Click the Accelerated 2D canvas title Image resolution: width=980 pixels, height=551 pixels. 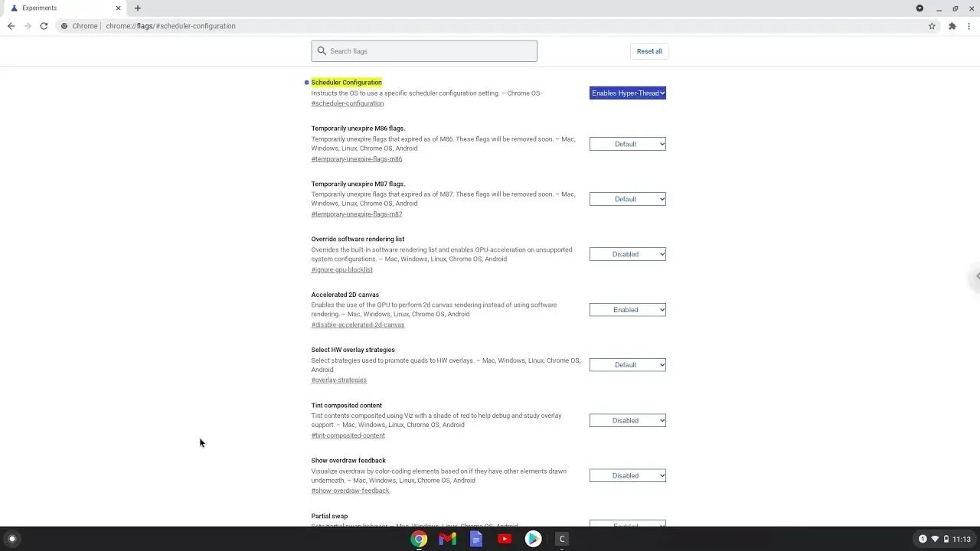tap(345, 295)
